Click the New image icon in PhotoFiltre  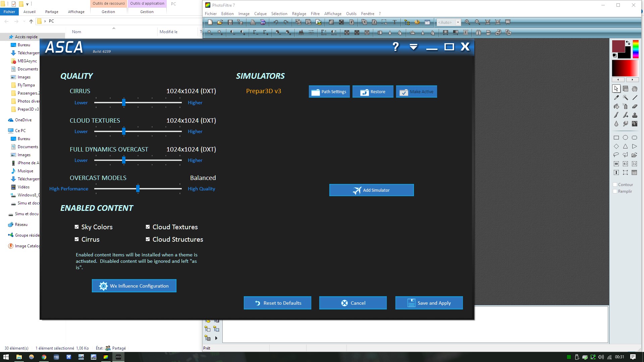[x=210, y=22]
